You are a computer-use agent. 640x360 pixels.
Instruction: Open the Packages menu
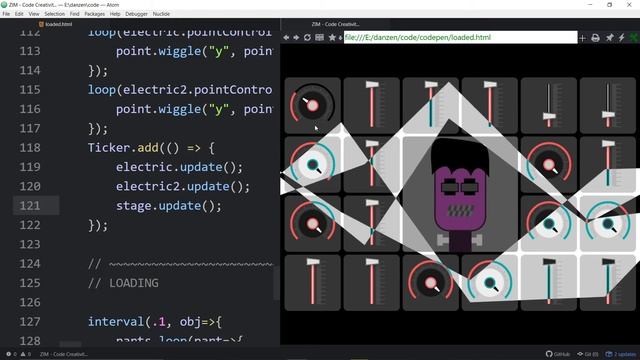[95, 14]
